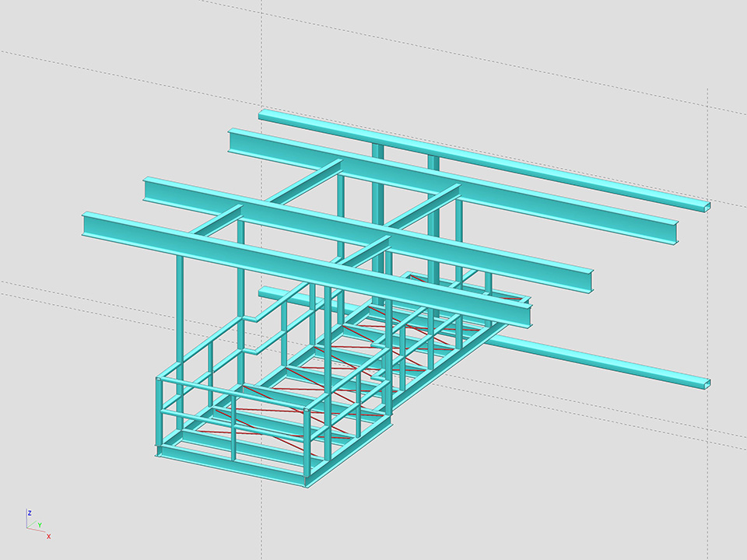747x560 pixels.
Task: Click the red X axis label
Action: coord(48,537)
